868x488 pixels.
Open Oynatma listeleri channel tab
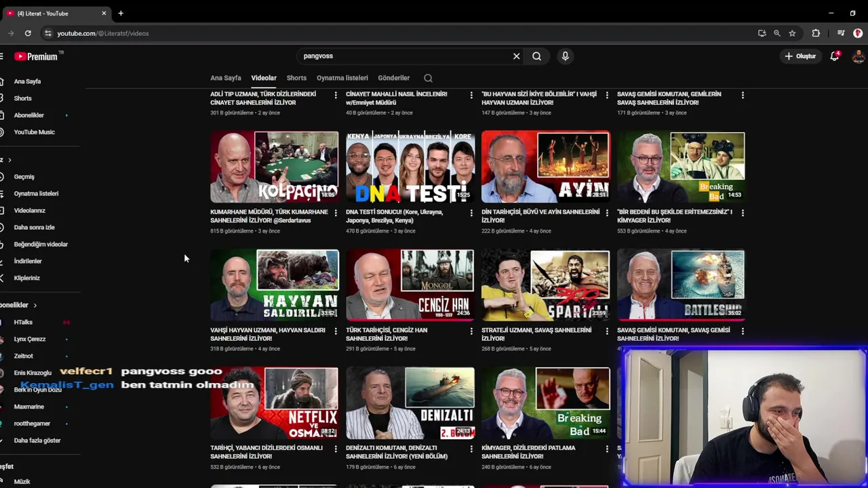(x=342, y=78)
